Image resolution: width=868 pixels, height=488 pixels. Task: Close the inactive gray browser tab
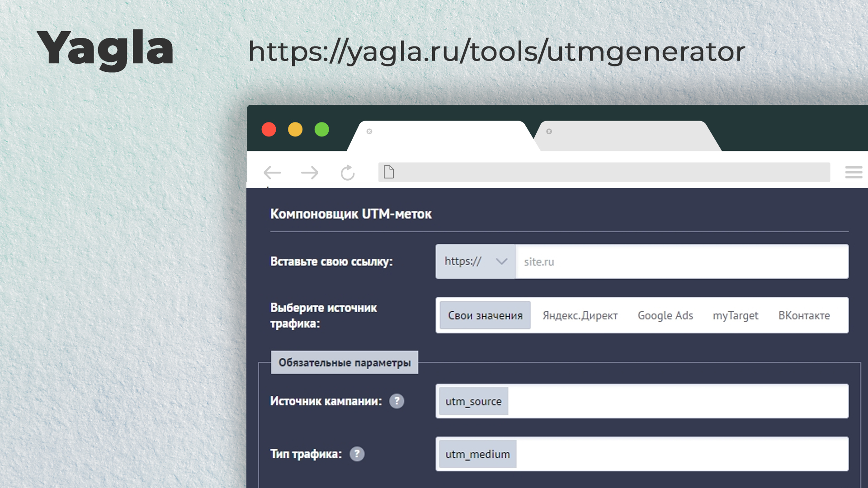pyautogui.click(x=549, y=131)
